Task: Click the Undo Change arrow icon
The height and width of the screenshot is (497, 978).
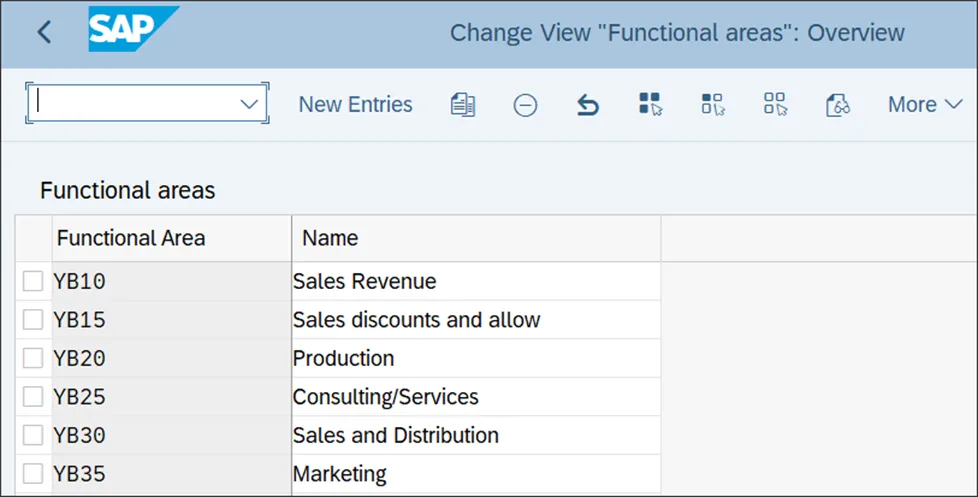Action: pos(588,104)
